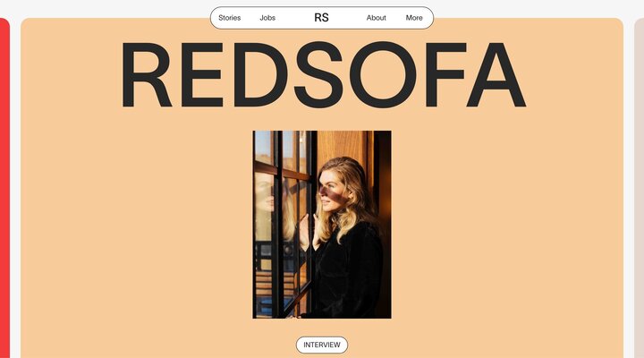The width and height of the screenshot is (644, 358).
Task: Open the featured woman portrait photo
Action: click(322, 225)
